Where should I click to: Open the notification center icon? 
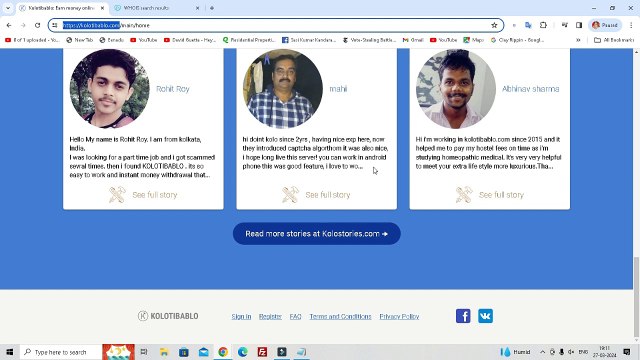tap(627, 352)
